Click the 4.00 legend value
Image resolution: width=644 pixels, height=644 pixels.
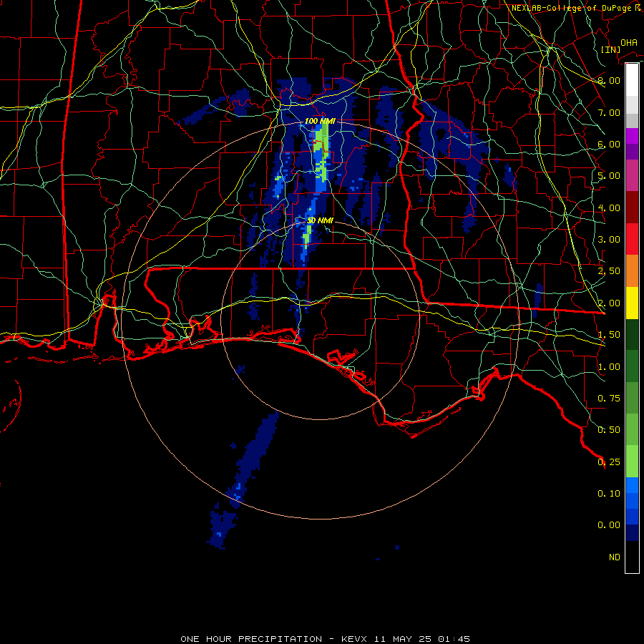click(x=609, y=208)
